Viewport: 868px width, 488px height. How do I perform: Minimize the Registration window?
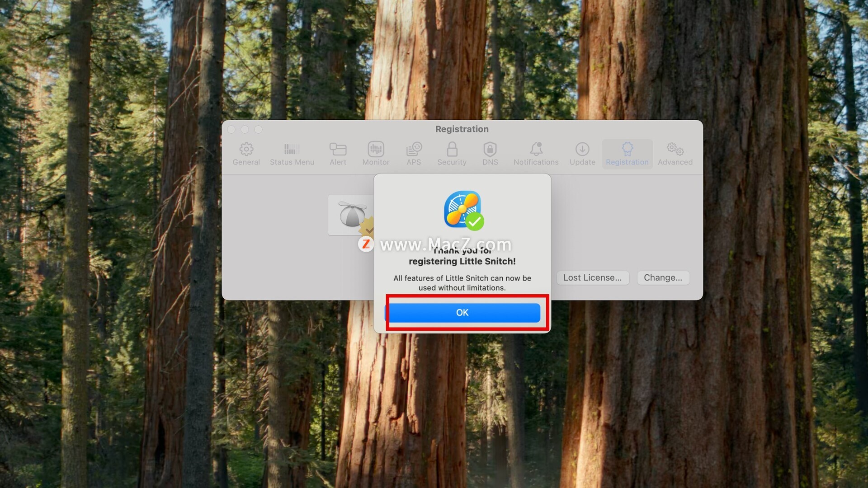(245, 130)
